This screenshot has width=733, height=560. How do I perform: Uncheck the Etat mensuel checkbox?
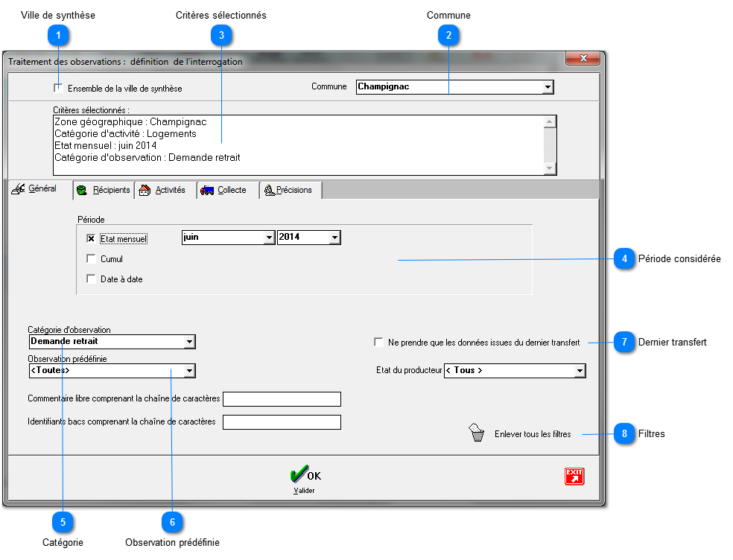click(x=91, y=239)
